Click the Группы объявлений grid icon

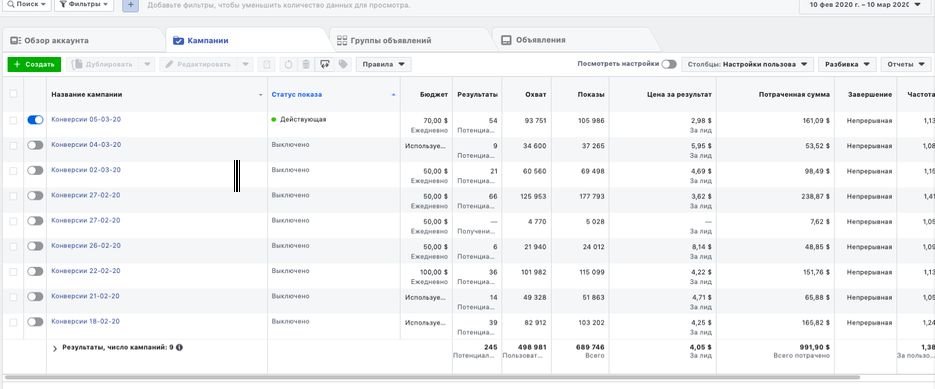click(342, 41)
